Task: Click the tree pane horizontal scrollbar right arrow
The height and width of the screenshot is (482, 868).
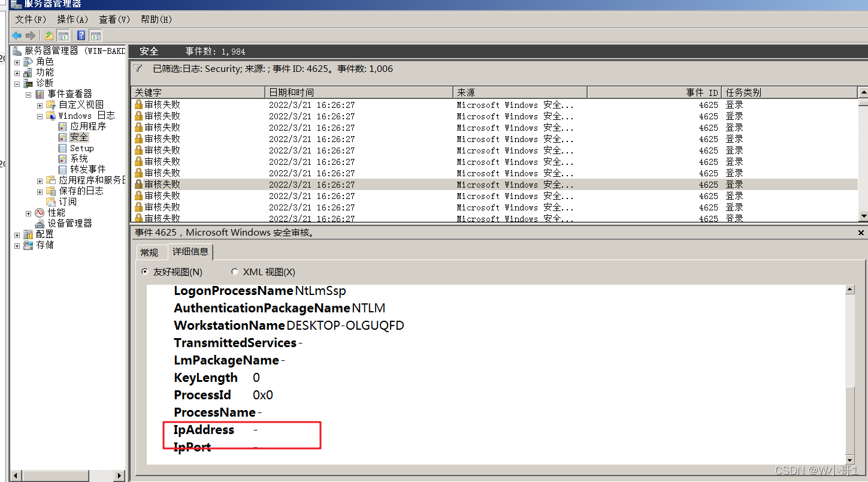Action: (120, 475)
